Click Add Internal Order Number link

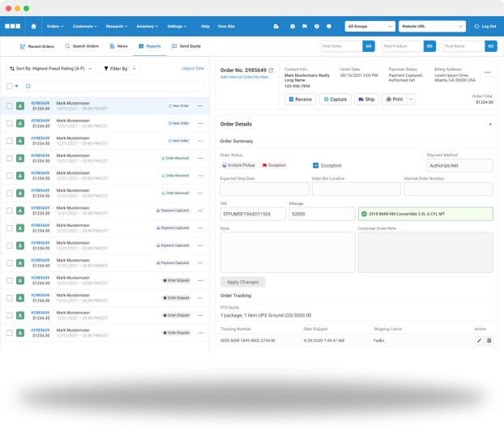244,77
